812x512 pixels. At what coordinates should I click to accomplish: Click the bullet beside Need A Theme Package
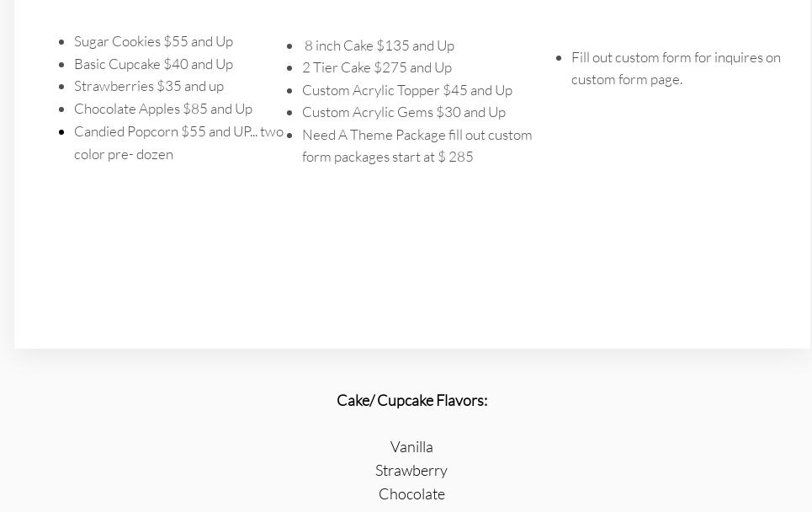[x=290, y=136]
